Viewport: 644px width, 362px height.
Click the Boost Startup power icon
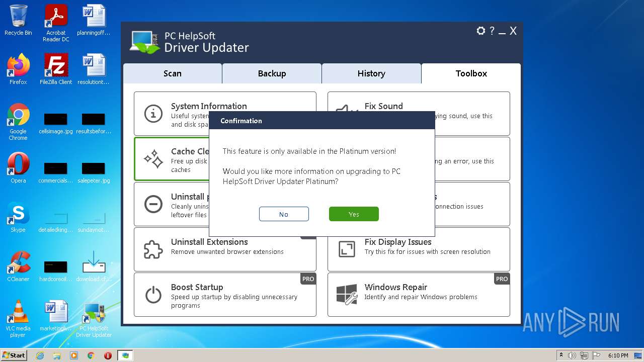pyautogui.click(x=153, y=295)
